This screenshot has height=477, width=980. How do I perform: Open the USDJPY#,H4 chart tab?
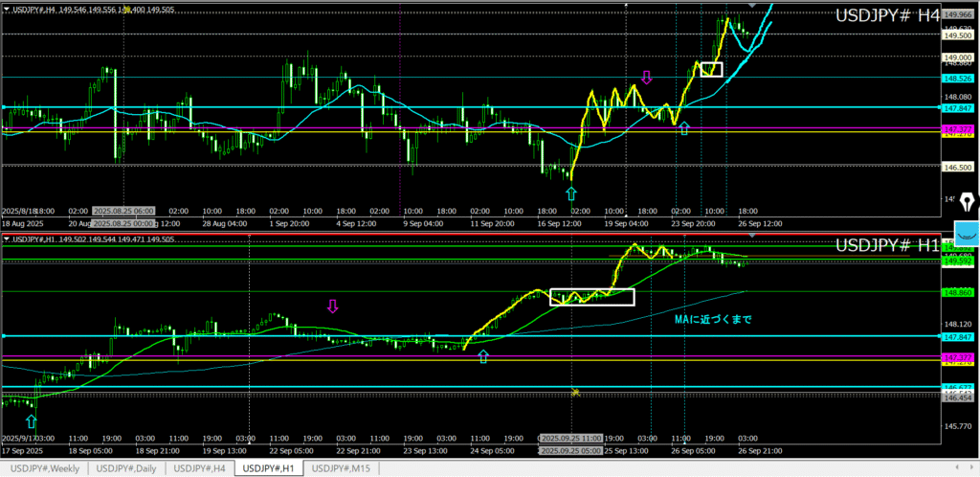(200, 468)
